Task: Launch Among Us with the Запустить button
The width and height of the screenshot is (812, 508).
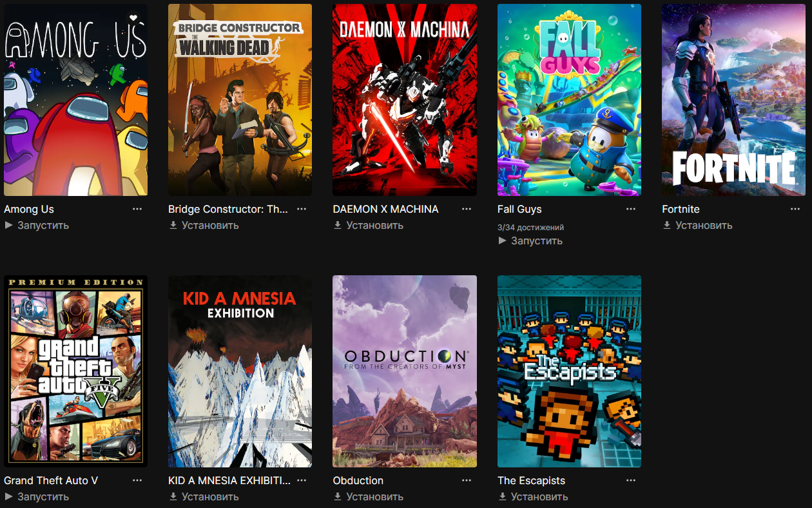Action: [x=37, y=225]
